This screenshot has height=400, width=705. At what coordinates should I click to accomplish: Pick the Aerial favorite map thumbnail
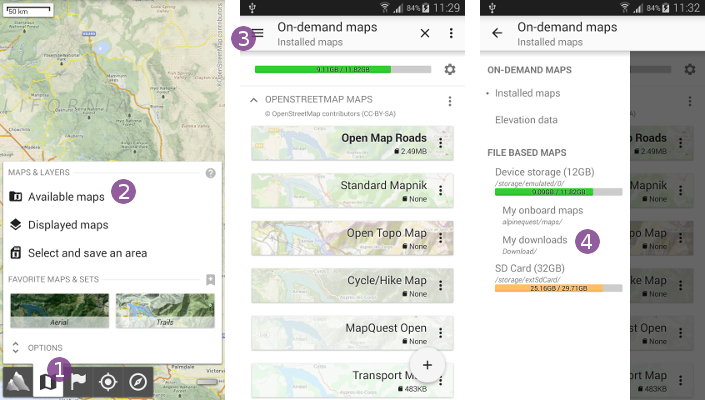pyautogui.click(x=59, y=311)
